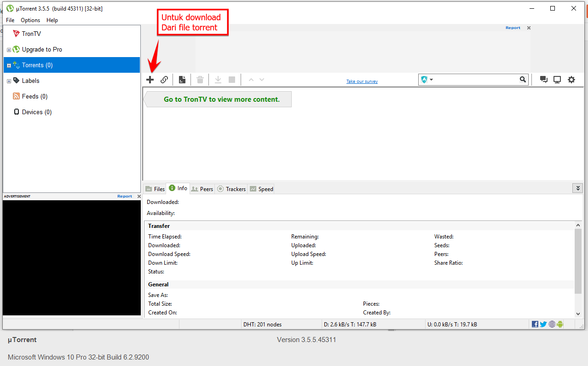Click the Take our survey link
The width and height of the screenshot is (588, 366).
(x=362, y=81)
